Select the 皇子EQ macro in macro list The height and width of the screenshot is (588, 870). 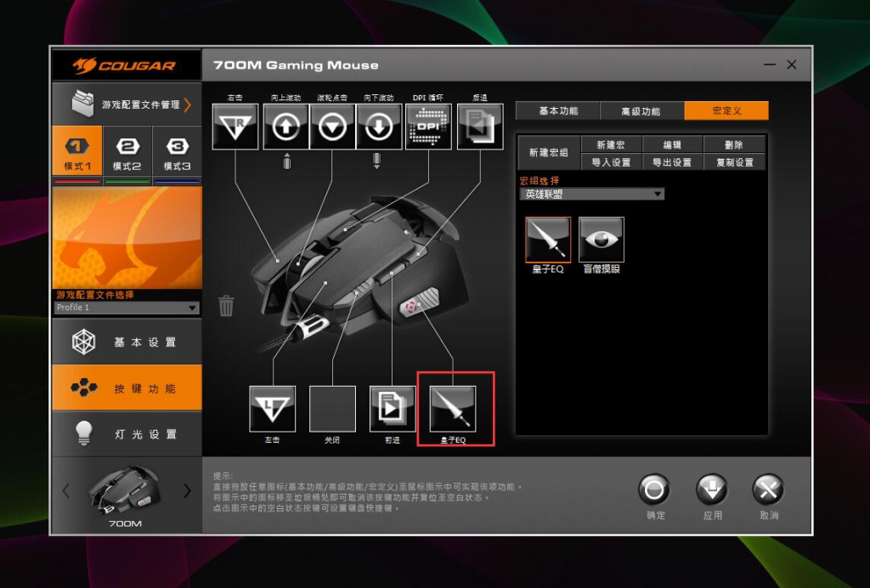pos(548,240)
